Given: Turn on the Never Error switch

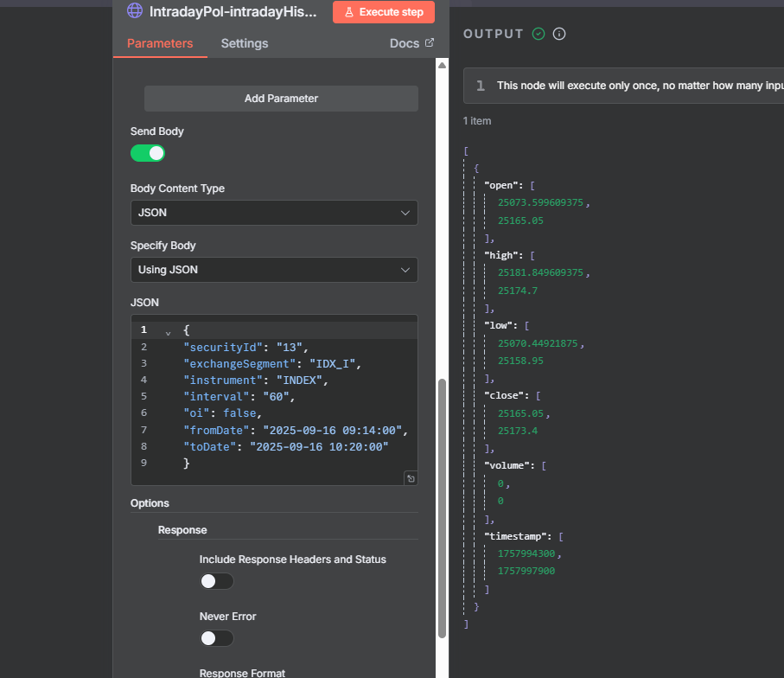Looking at the screenshot, I should [x=216, y=638].
